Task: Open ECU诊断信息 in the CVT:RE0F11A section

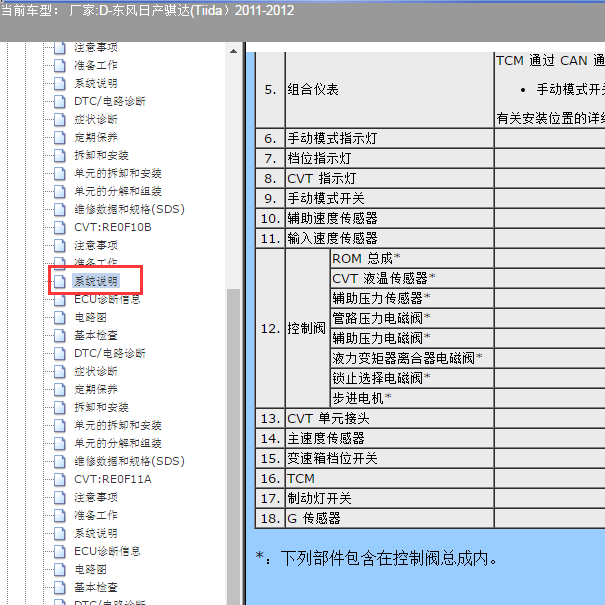Action: coord(107,551)
